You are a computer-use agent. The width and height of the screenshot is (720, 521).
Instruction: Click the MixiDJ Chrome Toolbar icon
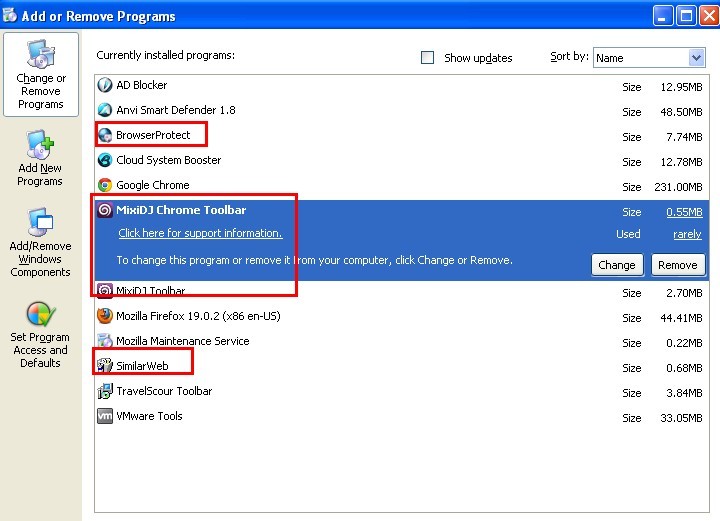[x=105, y=210]
